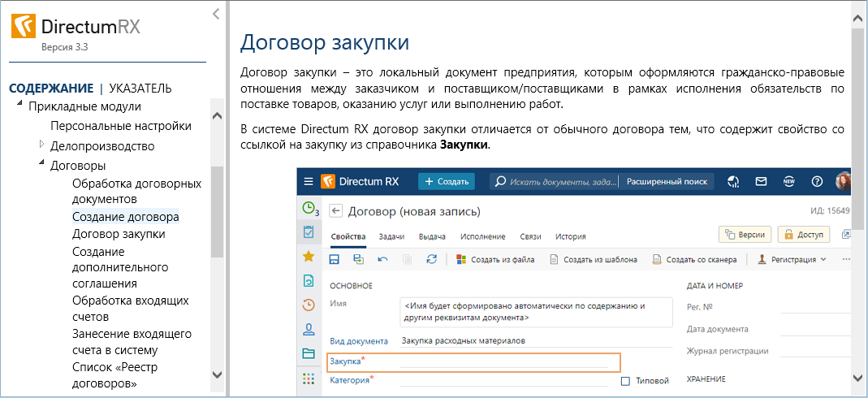Viewport: 868px width, 398px height.
Task: Collapse the Договоры tree node
Action: click(42, 164)
